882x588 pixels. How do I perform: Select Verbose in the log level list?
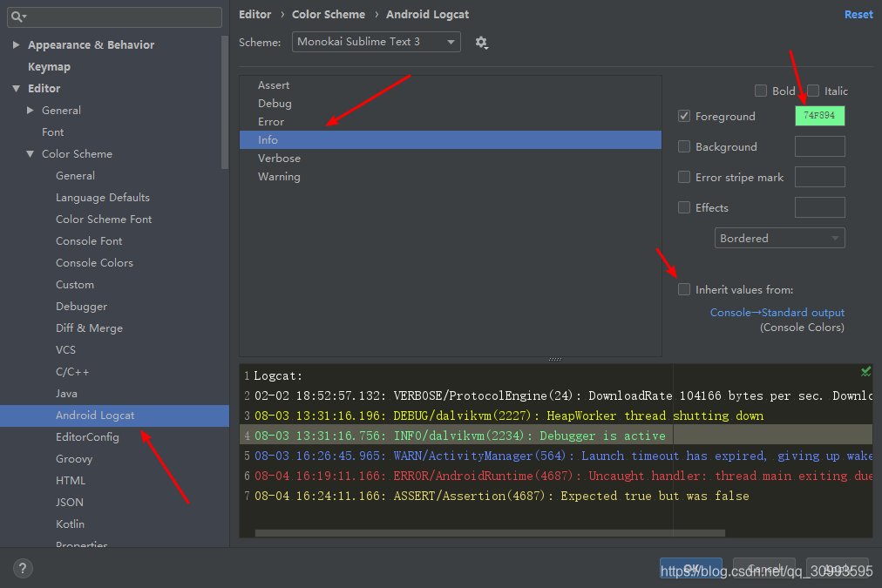point(450,158)
